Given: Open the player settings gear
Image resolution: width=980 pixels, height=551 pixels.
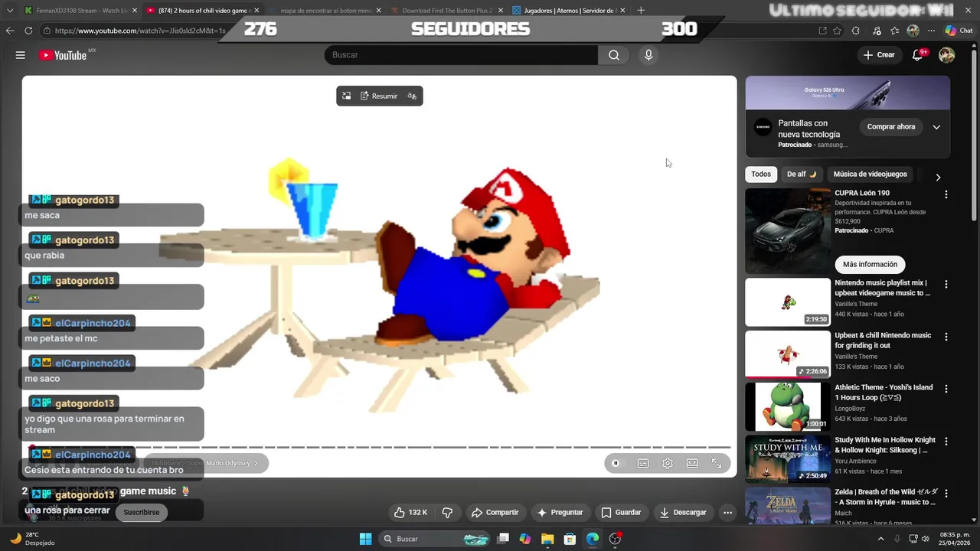Looking at the screenshot, I should (x=668, y=463).
